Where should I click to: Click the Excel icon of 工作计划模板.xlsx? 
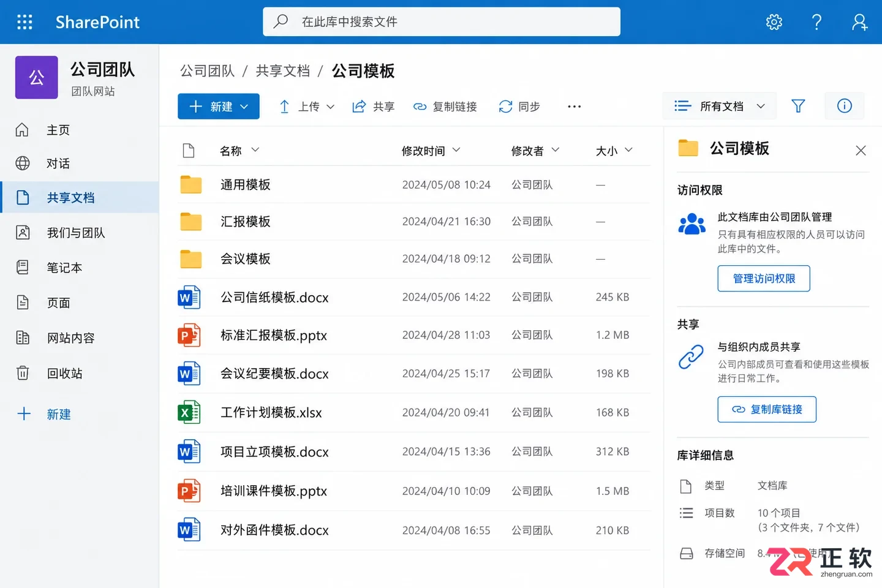(189, 412)
